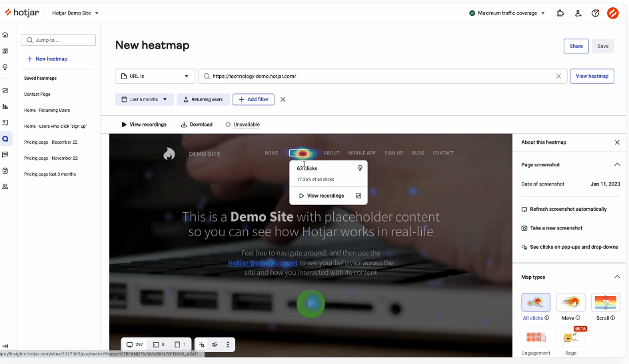
Task: Collapse the Page screenshot section
Action: click(617, 164)
